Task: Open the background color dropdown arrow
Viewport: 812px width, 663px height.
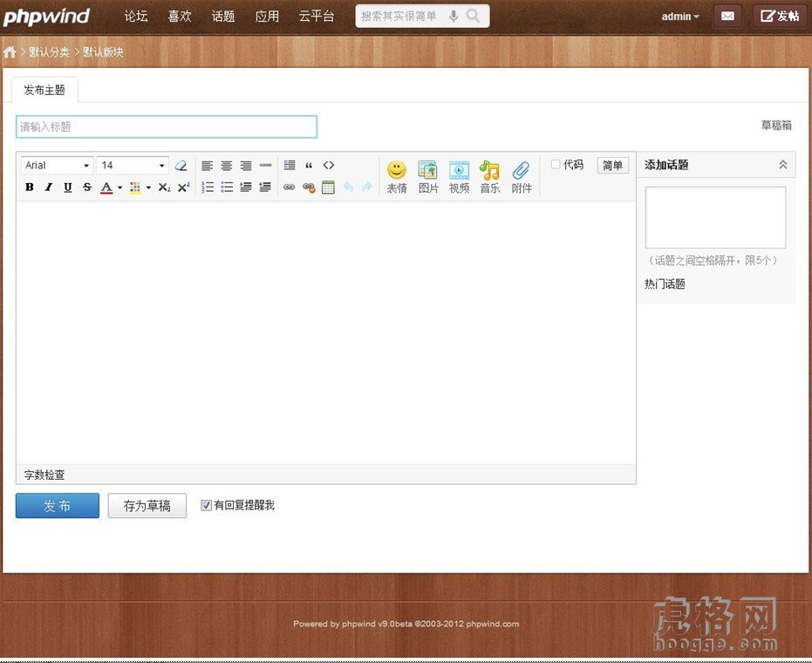Action: (148, 188)
